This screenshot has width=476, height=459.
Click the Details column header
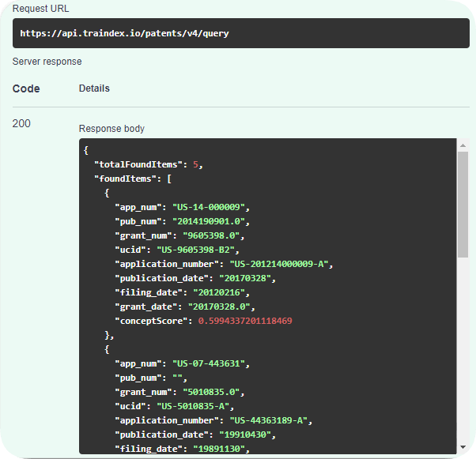pos(94,88)
